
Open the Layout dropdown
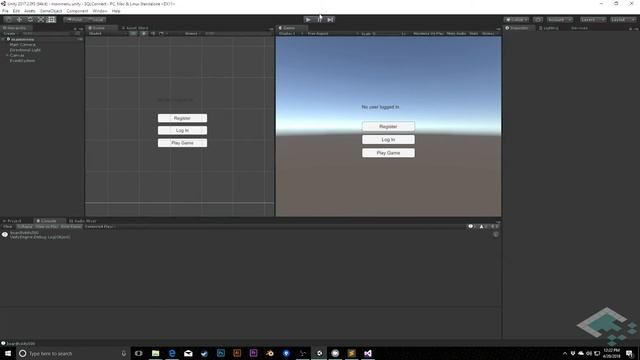coord(622,20)
